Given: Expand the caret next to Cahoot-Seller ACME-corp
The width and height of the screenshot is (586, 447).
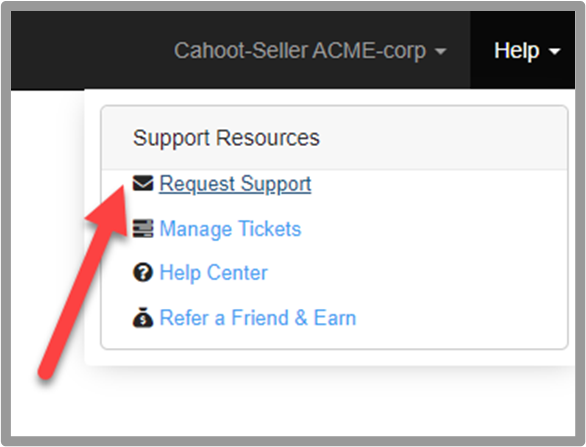Looking at the screenshot, I should tap(441, 51).
